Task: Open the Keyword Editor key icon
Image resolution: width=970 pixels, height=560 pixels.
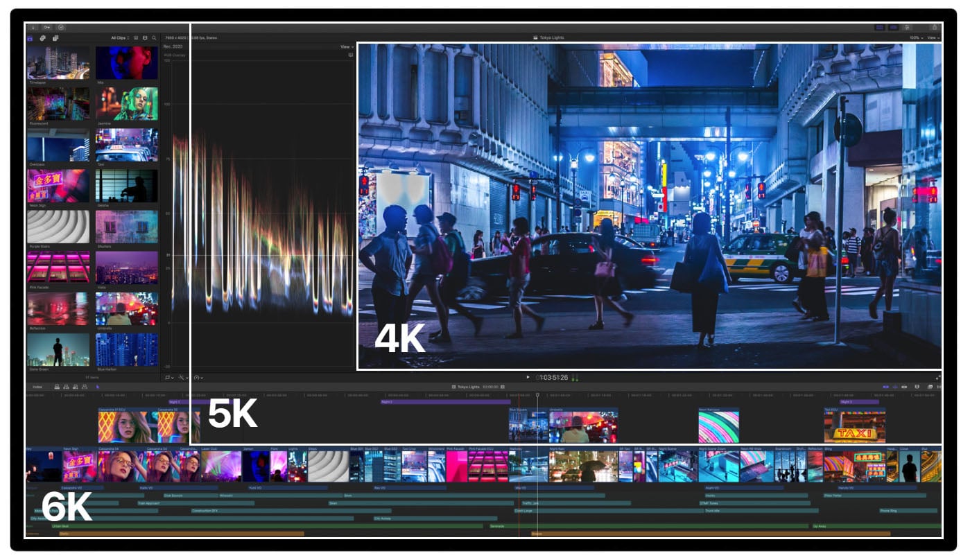Action: [47, 28]
